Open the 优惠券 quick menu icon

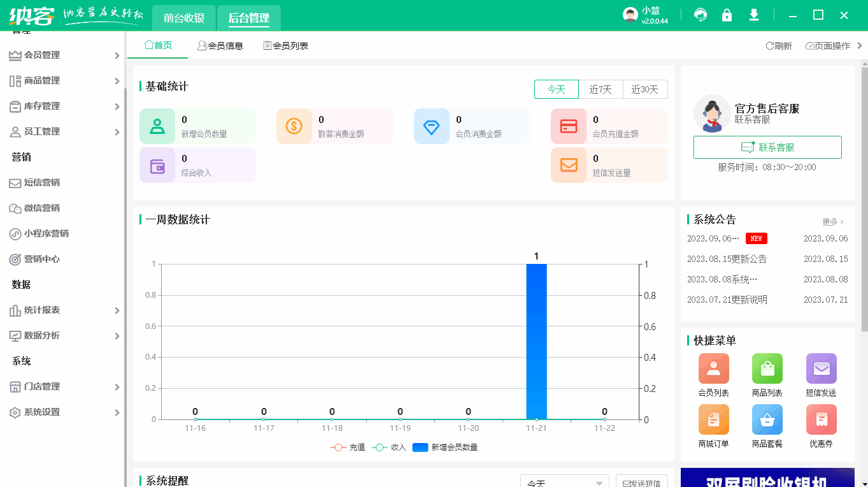pos(821,419)
